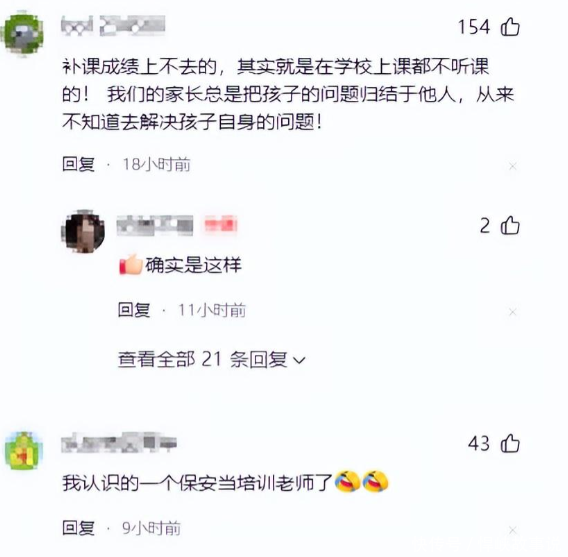Dismiss the top comment with its X icon

513,166
